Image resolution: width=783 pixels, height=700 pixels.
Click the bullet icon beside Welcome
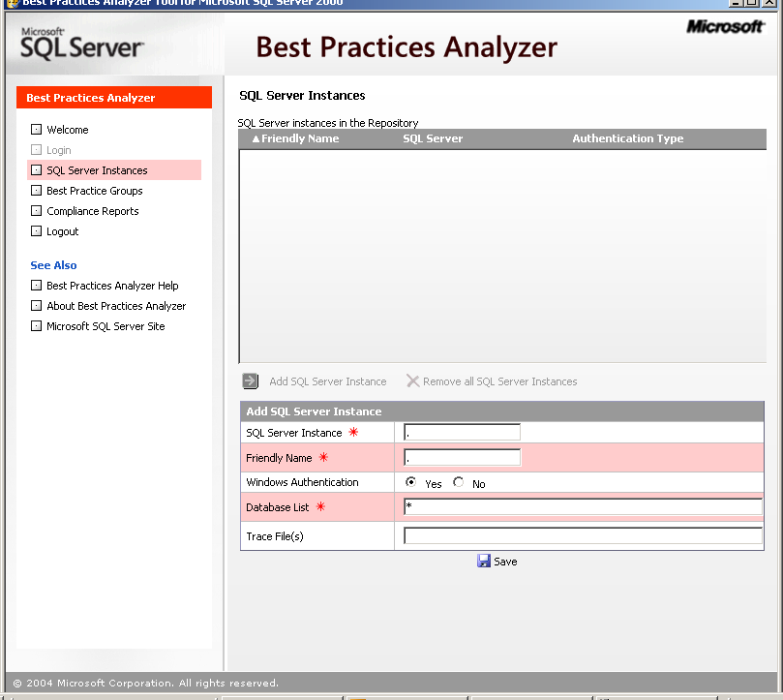pos(36,130)
